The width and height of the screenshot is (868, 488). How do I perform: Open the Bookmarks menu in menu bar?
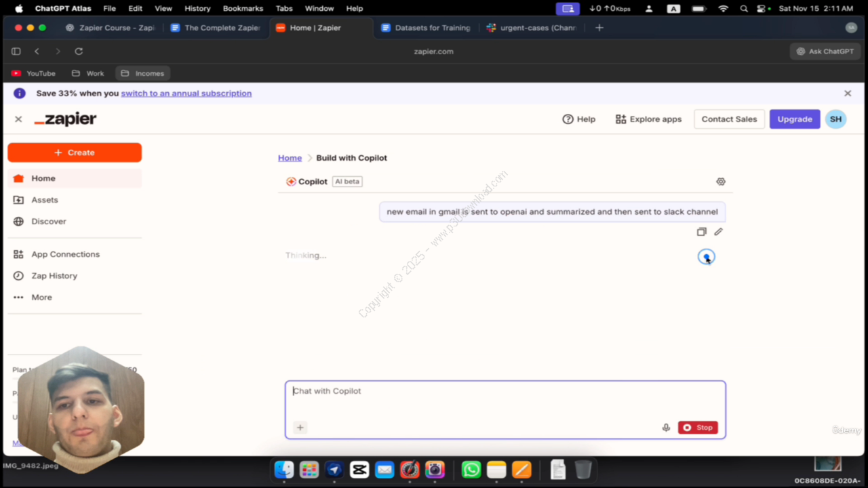243,9
